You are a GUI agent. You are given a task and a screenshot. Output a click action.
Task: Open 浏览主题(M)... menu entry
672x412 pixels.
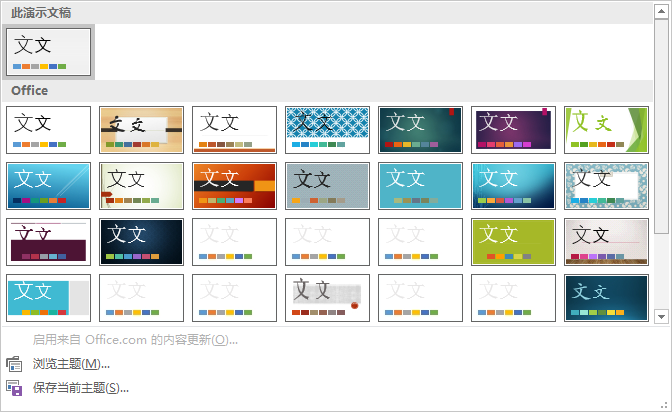tap(70, 364)
